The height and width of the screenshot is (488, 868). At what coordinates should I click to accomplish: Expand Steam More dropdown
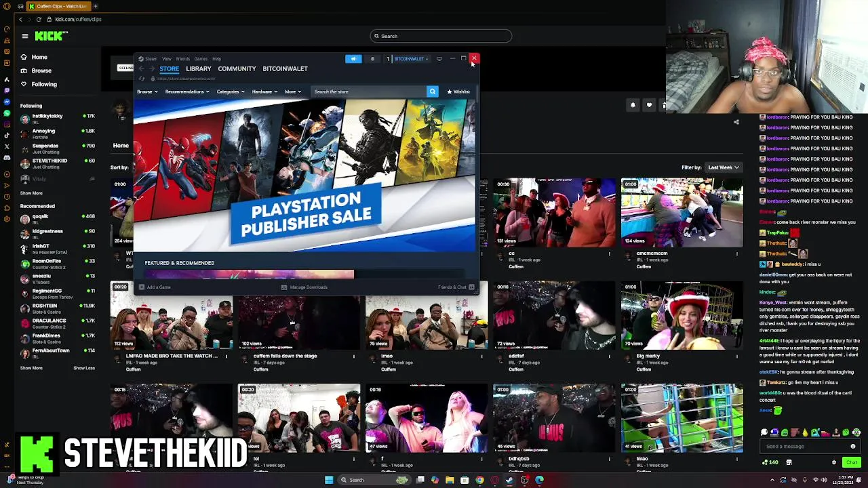(293, 91)
